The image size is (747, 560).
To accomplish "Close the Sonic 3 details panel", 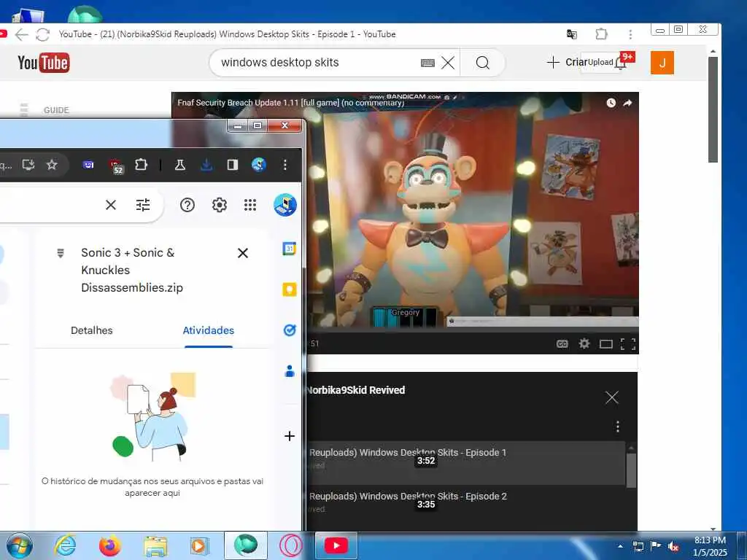I will (x=242, y=253).
